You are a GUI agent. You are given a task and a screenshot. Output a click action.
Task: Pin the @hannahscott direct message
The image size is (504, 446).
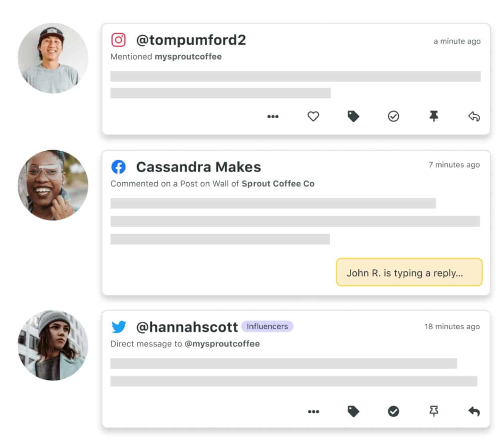coord(434,411)
